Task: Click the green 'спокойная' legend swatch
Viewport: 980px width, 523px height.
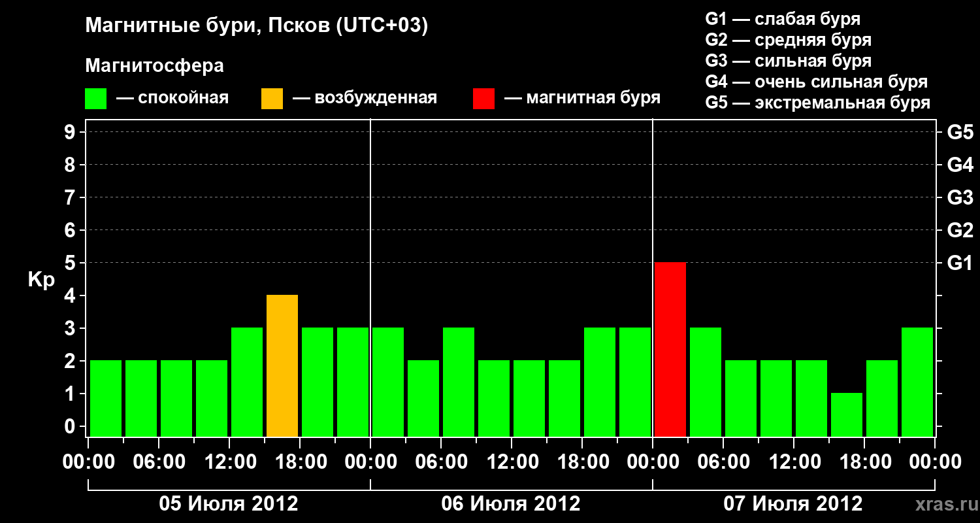Action: [x=95, y=99]
